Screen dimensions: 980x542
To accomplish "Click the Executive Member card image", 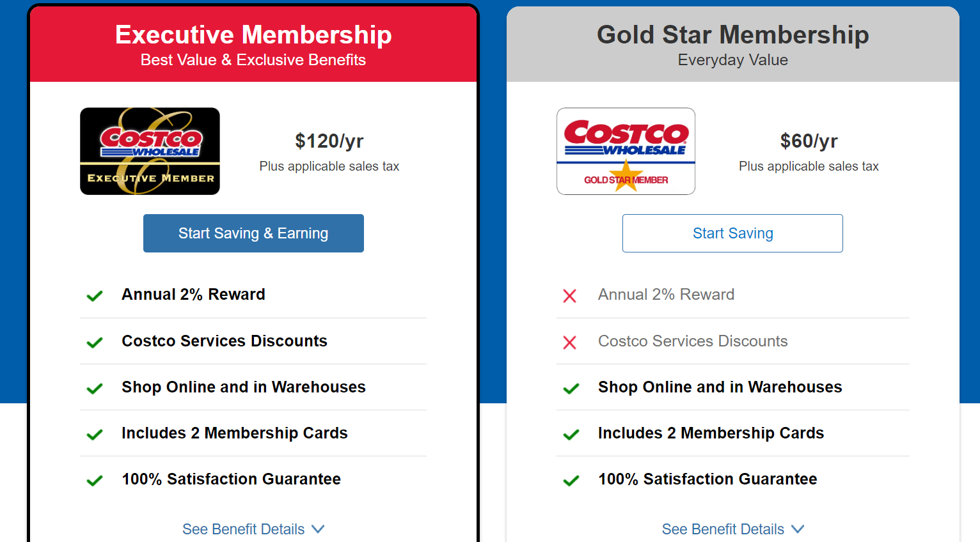I will point(150,151).
